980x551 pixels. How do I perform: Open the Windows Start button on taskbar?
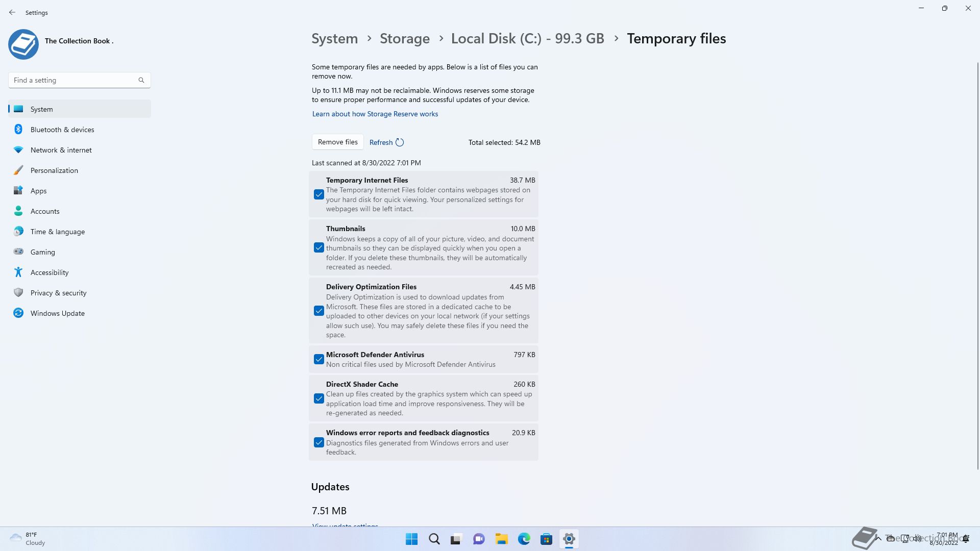411,539
